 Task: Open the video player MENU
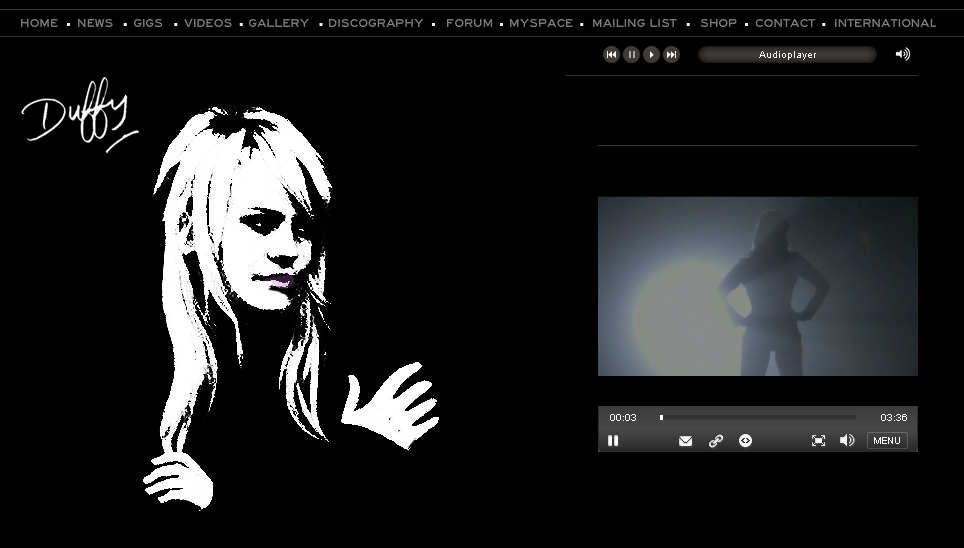point(887,440)
